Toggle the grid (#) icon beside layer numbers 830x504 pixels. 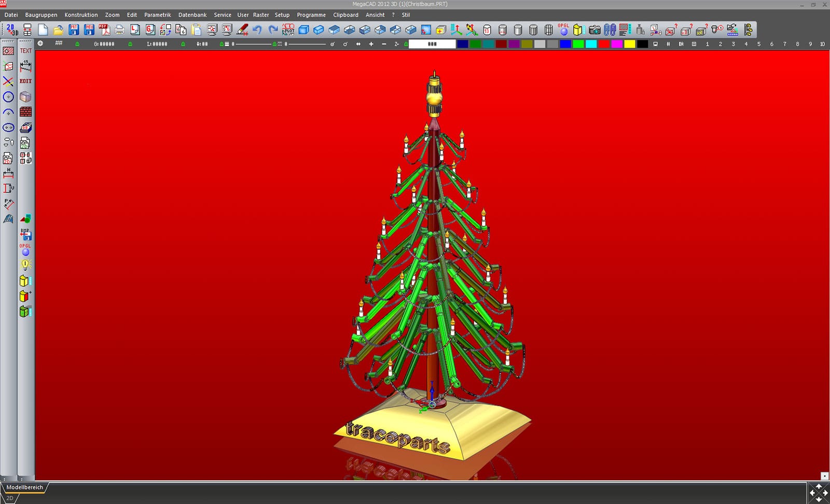pyautogui.click(x=668, y=44)
